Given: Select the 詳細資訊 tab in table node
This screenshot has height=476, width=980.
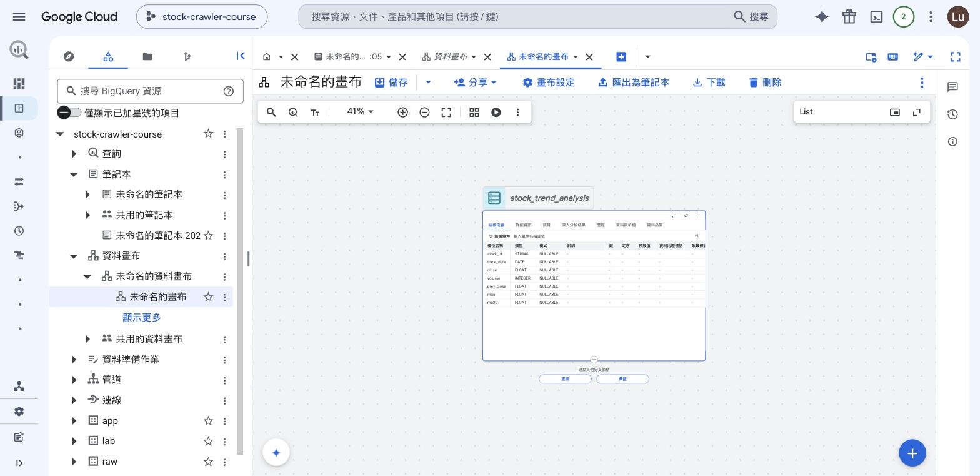Looking at the screenshot, I should [x=523, y=225].
